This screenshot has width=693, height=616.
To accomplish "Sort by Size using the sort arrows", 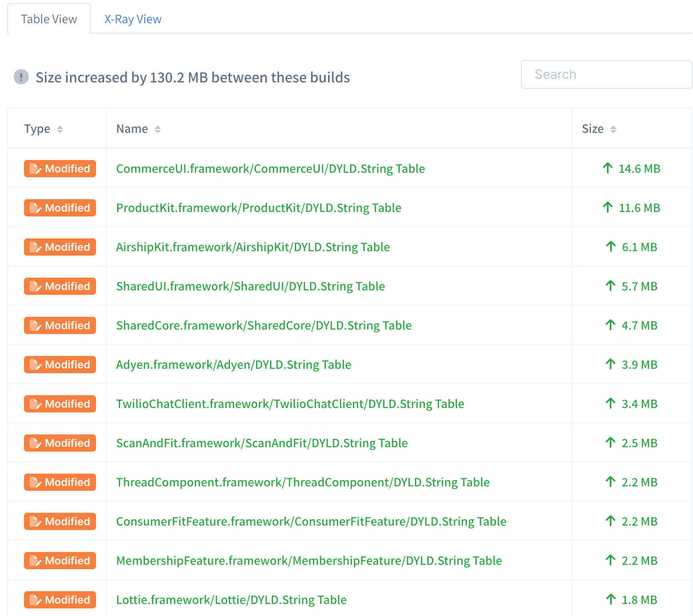I will (613, 129).
